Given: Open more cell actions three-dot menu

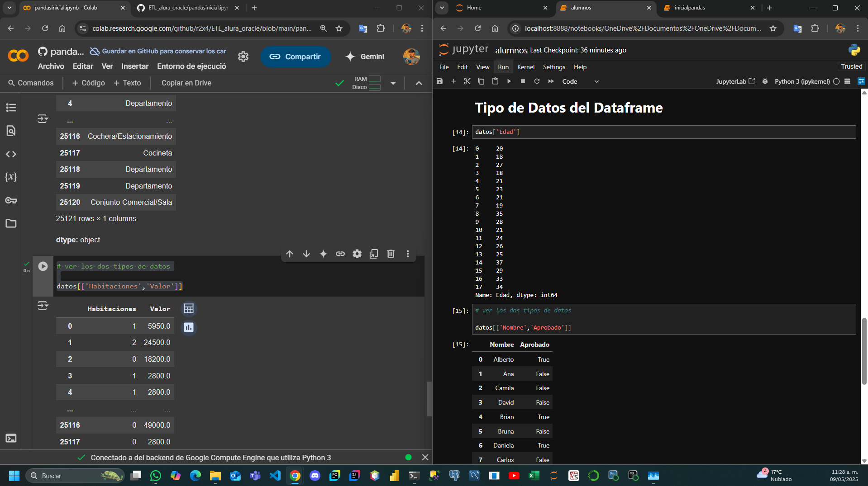Looking at the screenshot, I should coord(408,254).
